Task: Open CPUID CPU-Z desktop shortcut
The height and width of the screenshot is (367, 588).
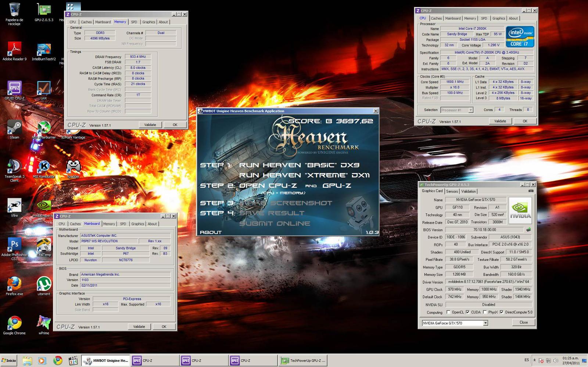Action: [x=14, y=90]
